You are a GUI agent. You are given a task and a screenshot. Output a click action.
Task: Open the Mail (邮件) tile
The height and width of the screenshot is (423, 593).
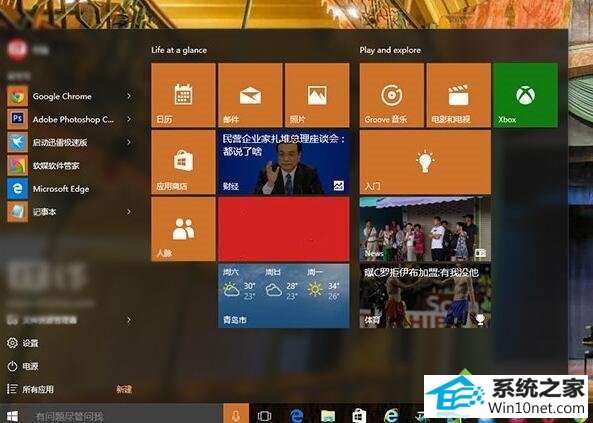[250, 95]
